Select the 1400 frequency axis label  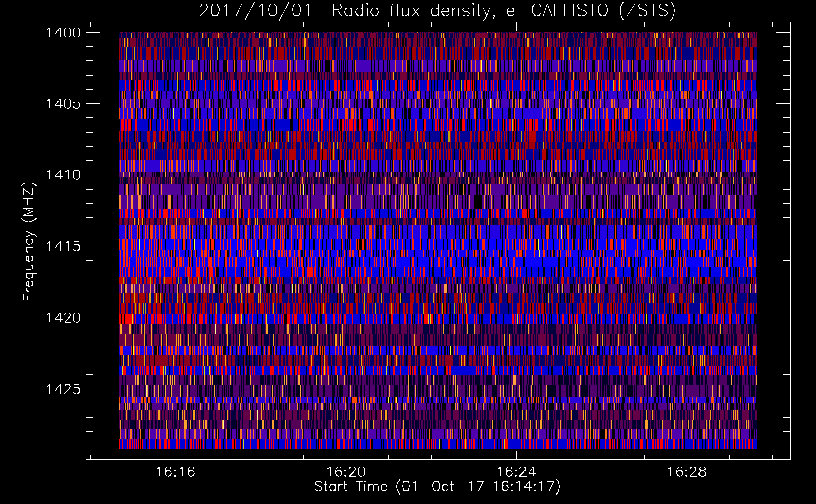tap(63, 33)
